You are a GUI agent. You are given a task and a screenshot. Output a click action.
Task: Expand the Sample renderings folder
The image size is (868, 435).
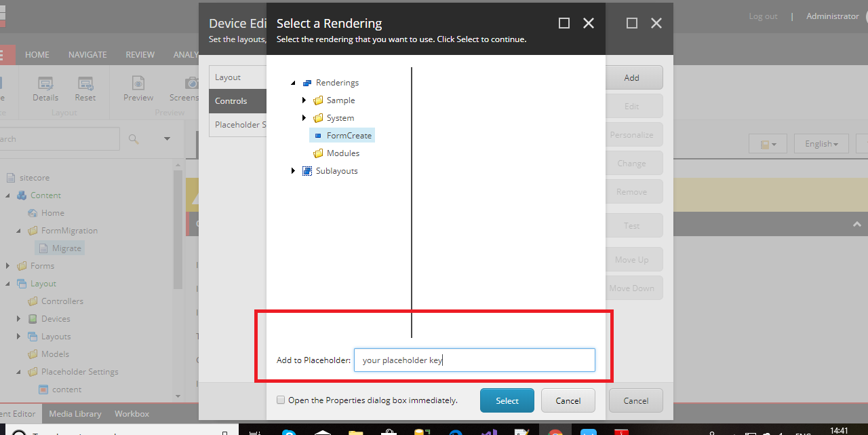[x=304, y=100]
